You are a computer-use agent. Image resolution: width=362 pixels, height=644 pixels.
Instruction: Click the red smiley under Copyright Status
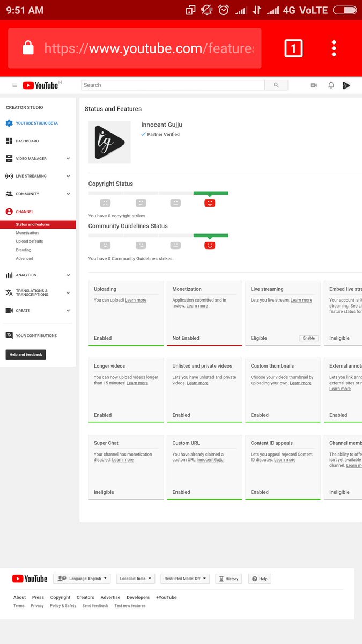[210, 202]
